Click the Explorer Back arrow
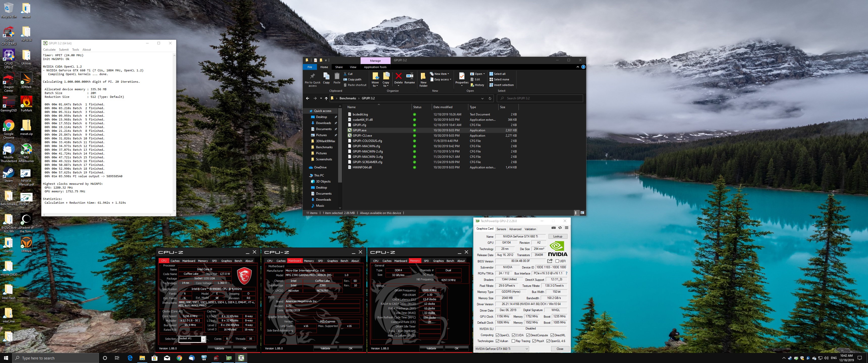This screenshot has width=868, height=363. [x=307, y=98]
